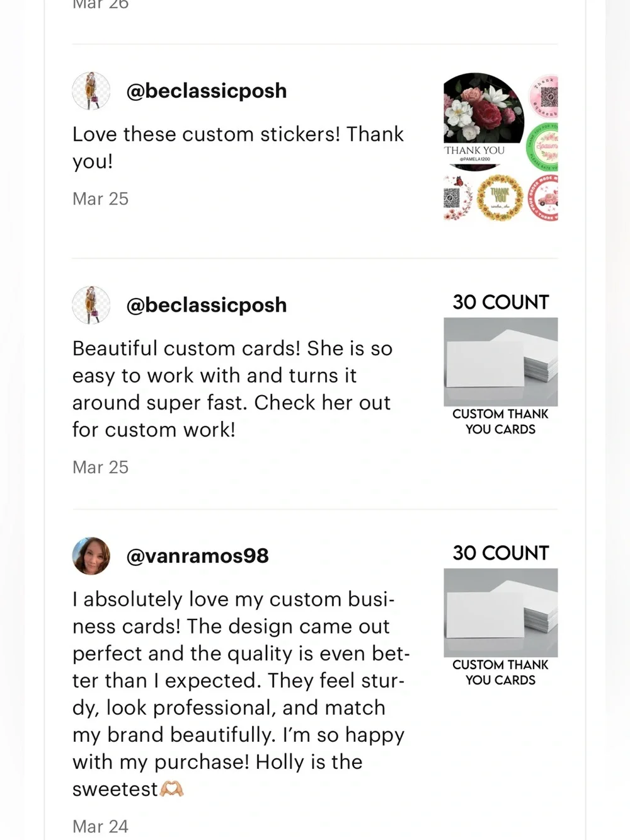
Task: Click the Mar 25 date under the custom cards review
Action: point(100,467)
